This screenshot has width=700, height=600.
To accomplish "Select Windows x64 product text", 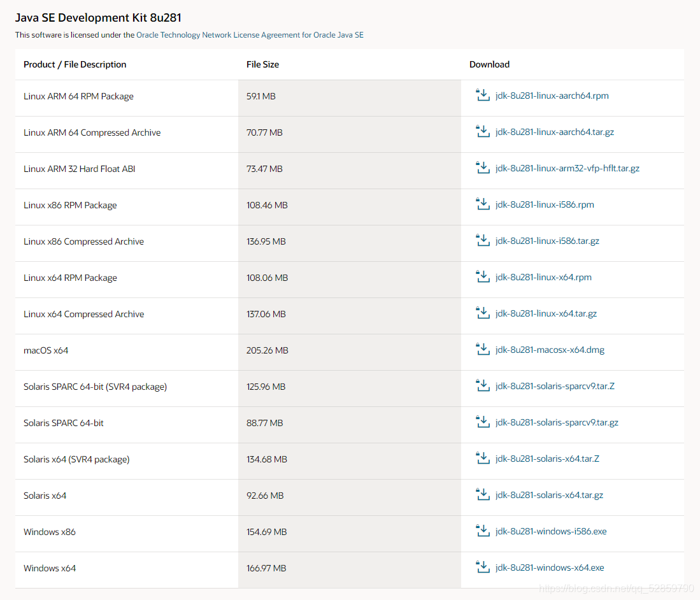I will click(50, 568).
